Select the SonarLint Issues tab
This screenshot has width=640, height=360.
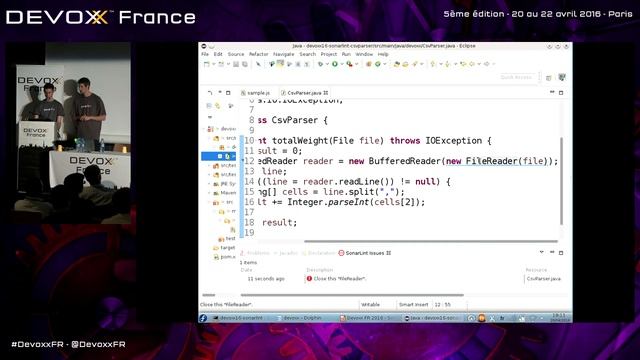point(364,253)
